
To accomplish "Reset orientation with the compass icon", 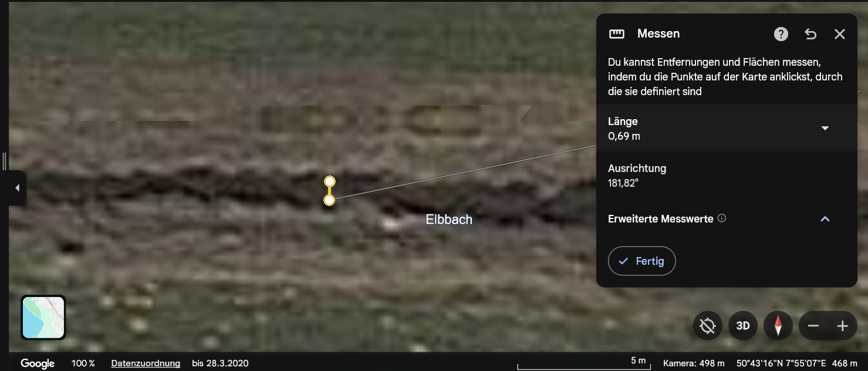I will pyautogui.click(x=778, y=325).
